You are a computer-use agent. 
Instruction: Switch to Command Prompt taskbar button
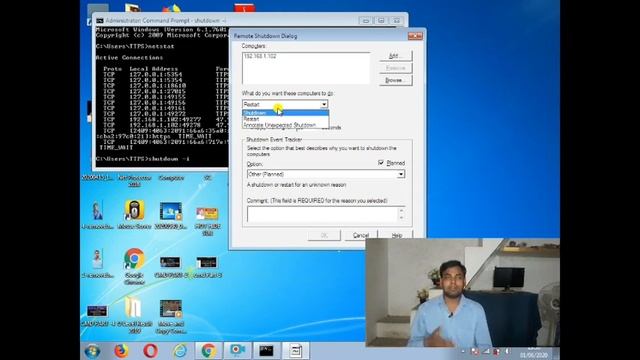click(x=266, y=351)
